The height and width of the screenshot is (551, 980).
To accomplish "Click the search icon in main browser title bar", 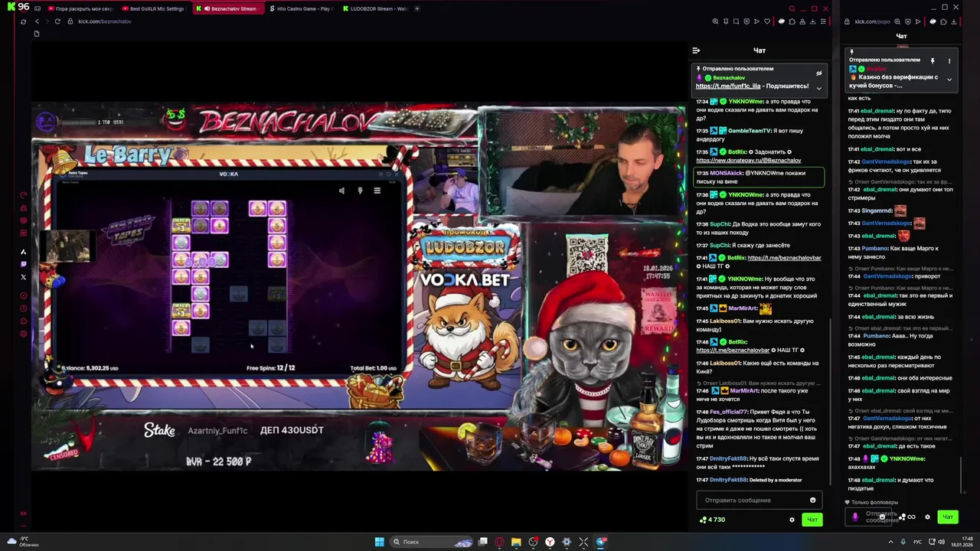I will pos(792,8).
